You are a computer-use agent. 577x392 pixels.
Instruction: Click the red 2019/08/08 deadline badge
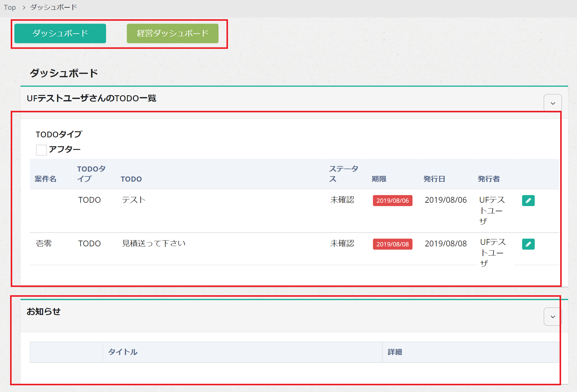(392, 244)
